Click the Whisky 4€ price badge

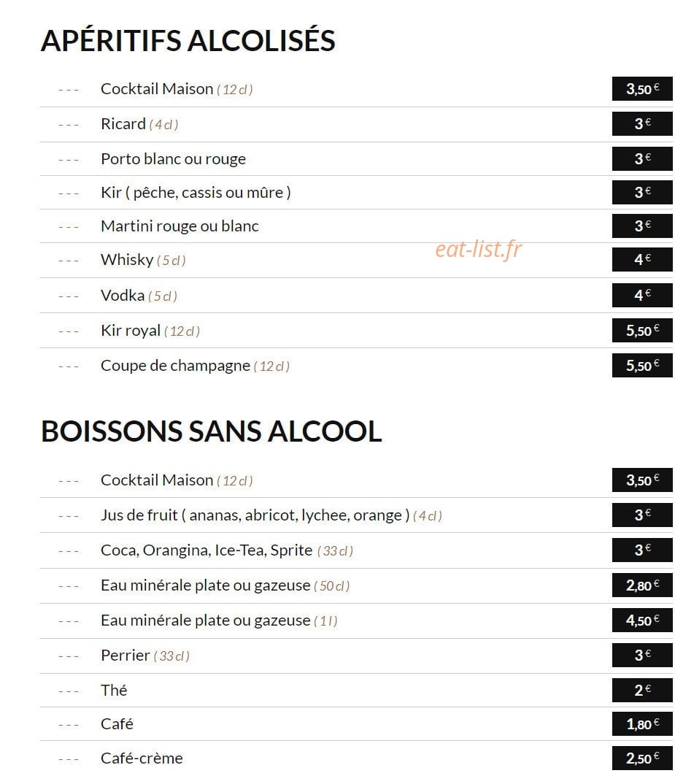642,259
